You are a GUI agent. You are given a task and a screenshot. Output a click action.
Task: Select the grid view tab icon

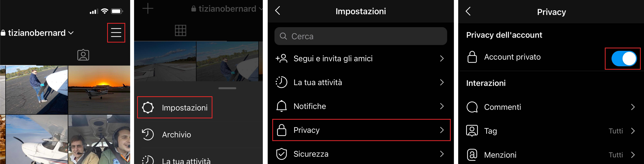181,31
